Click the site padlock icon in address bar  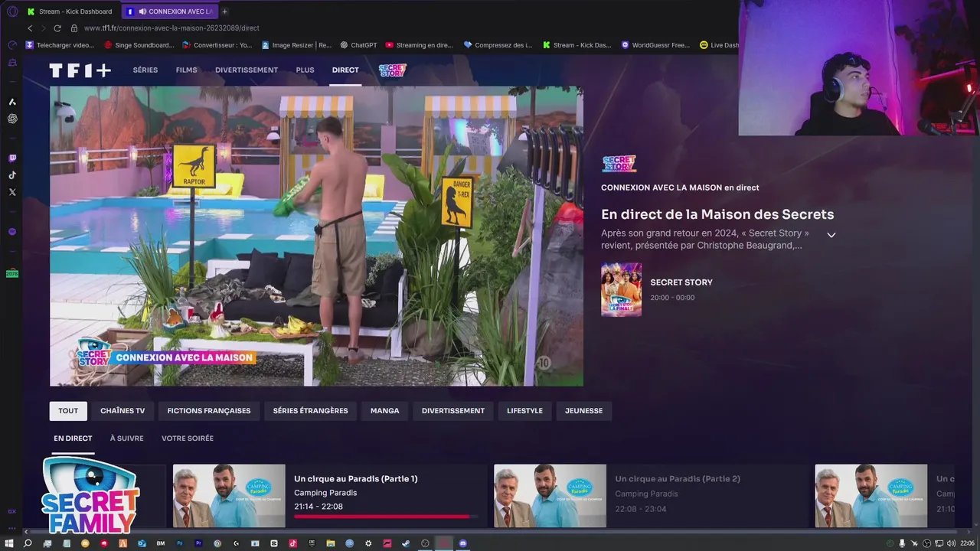[74, 28]
